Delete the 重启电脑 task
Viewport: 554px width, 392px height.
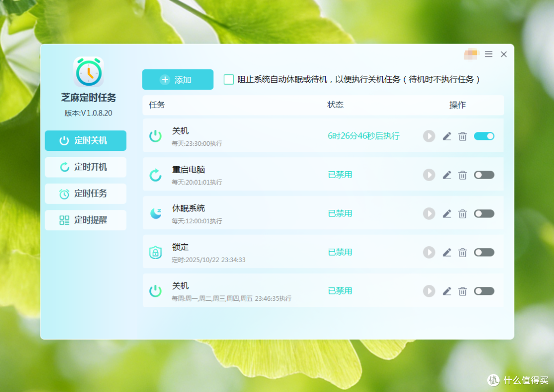point(463,175)
